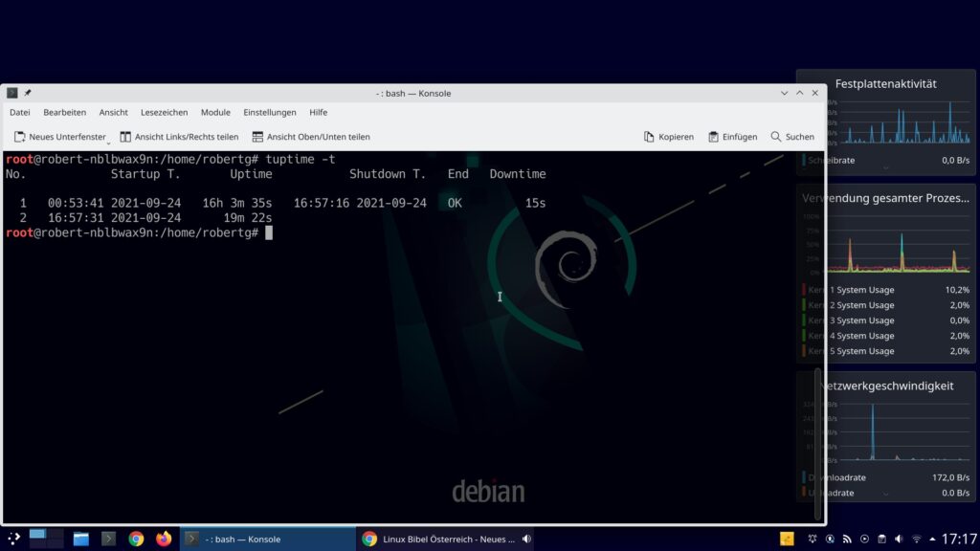Click the virtual desktop pager

[x=46, y=539]
